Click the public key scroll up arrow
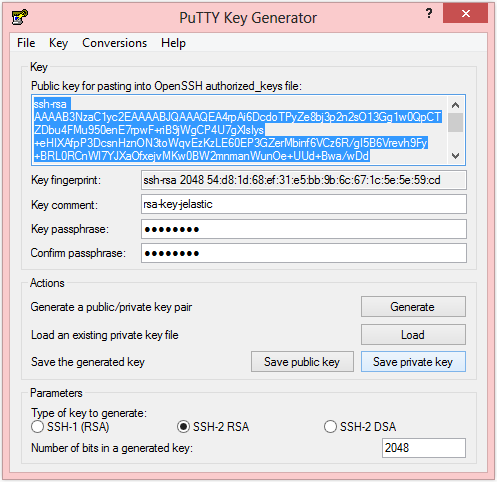This screenshot has height=482, width=497. pos(455,105)
